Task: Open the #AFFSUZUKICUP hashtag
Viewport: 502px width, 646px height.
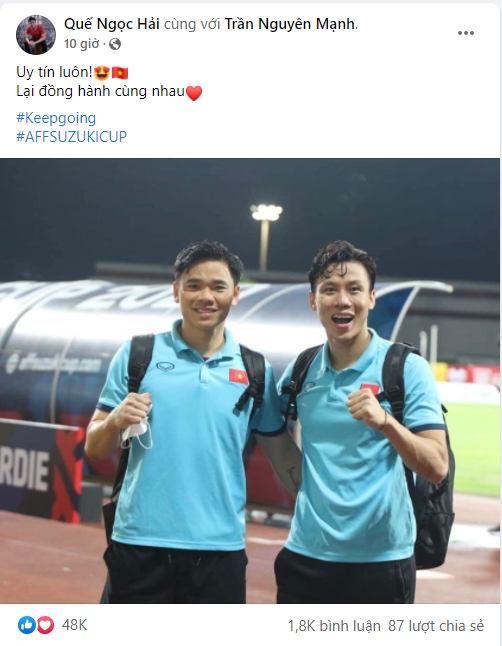Action: click(71, 136)
